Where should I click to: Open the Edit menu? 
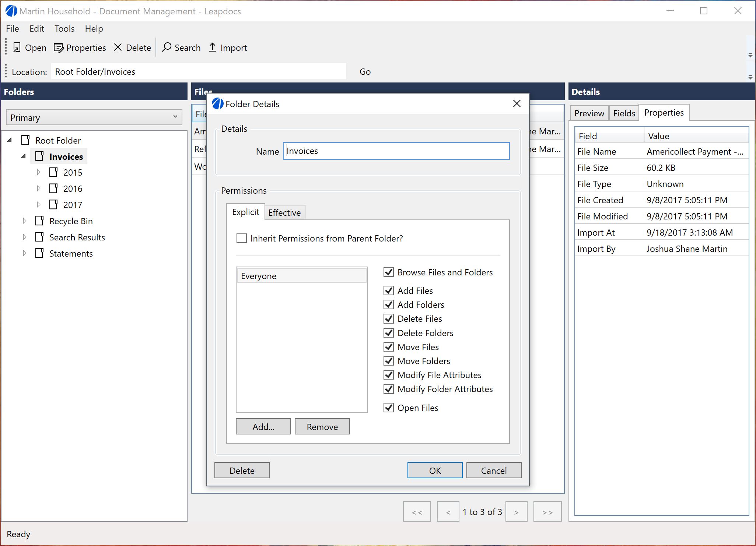(37, 29)
